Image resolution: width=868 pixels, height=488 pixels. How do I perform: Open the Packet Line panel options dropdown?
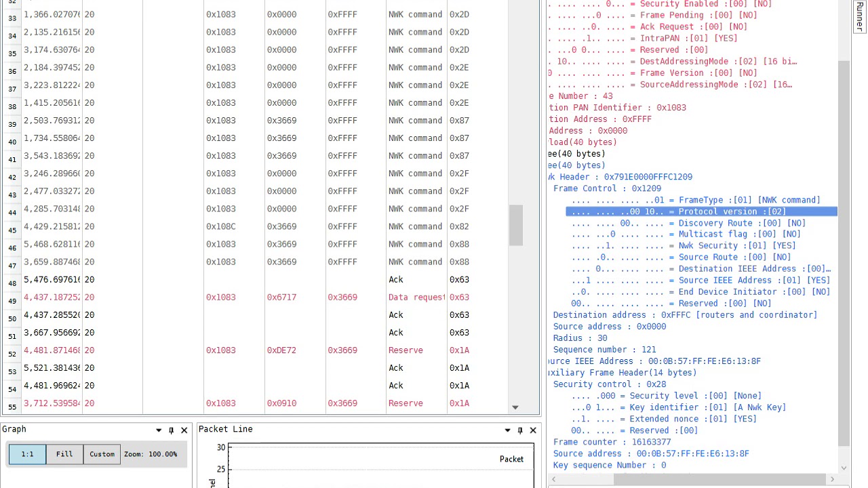tap(507, 430)
